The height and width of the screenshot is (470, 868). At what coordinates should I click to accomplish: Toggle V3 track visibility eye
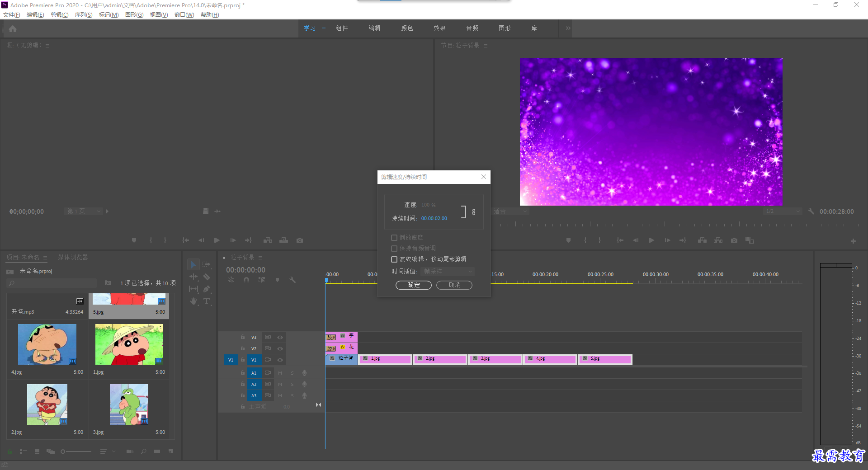[x=280, y=337]
